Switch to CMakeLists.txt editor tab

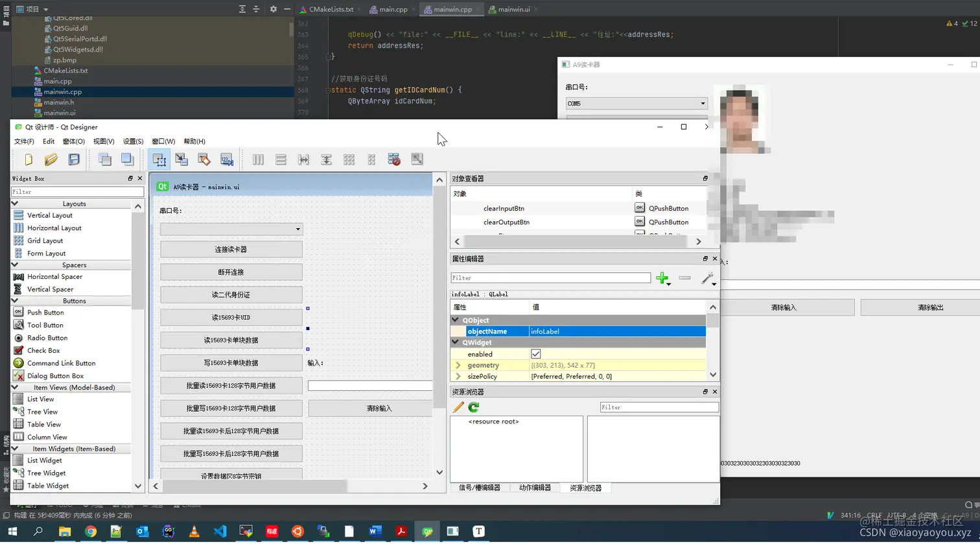331,9
